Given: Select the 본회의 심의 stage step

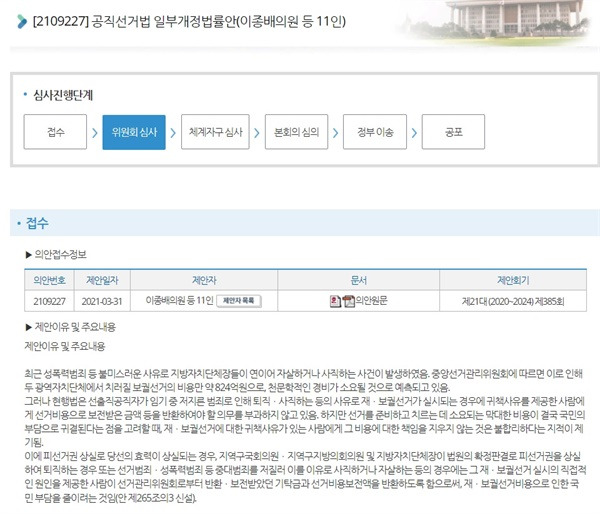Looking at the screenshot, I should pos(297,132).
